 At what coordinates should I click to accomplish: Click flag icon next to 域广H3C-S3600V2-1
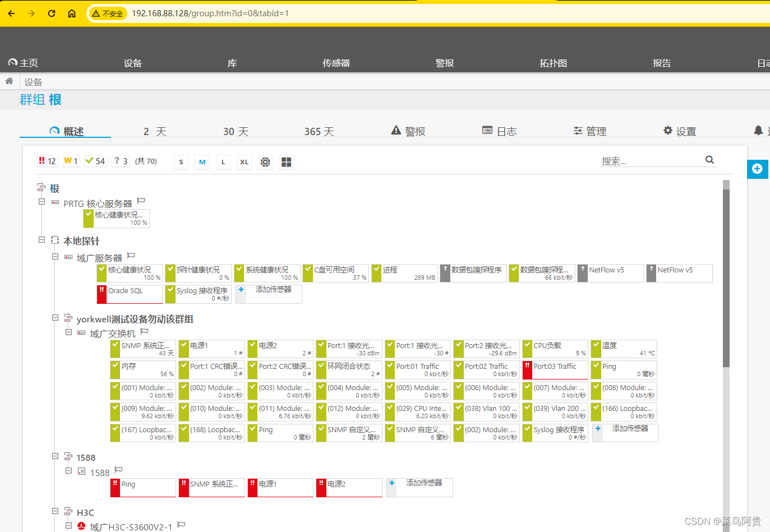181,525
